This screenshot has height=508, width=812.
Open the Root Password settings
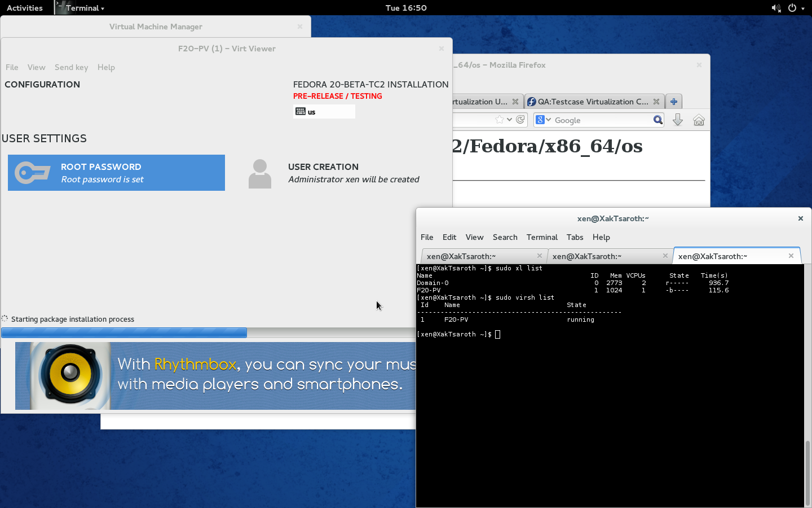[x=116, y=173]
